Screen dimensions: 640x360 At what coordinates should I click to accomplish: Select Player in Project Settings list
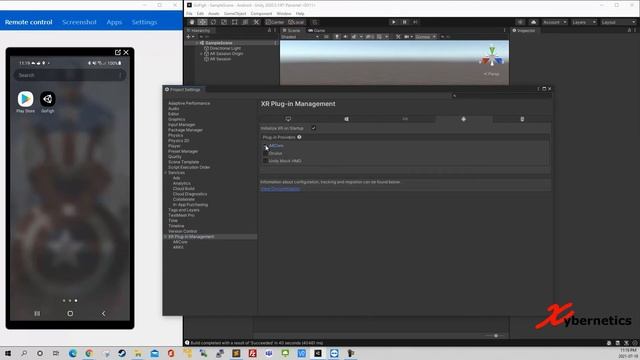[174, 146]
